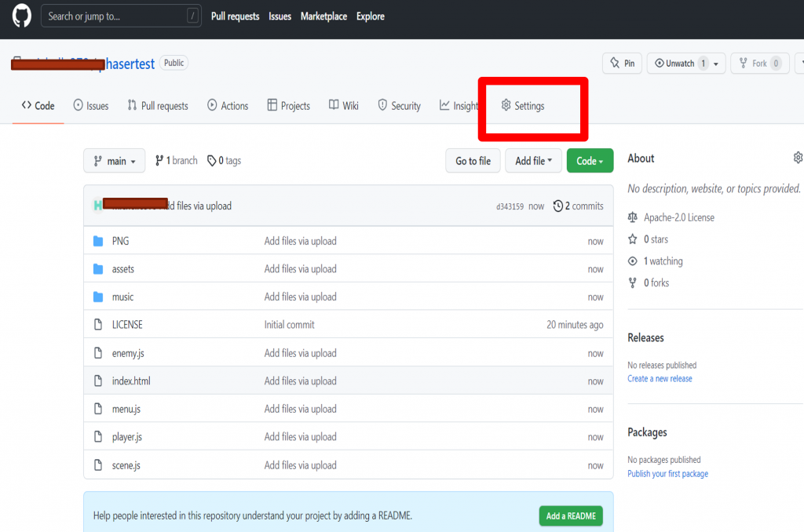Screen dimensions: 804x532
Task: Open the index.html file
Action: [131, 381]
